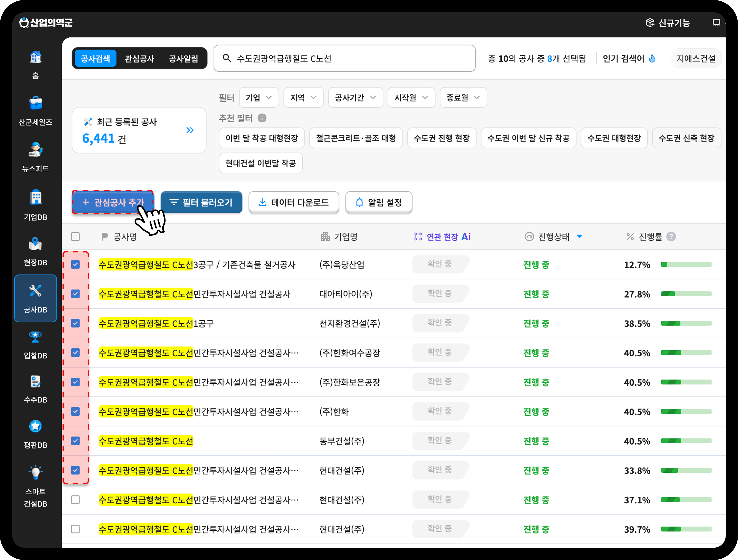Screen dimensions: 738x560
Task: Click the 진행상태 circular column icon
Action: pos(529,236)
